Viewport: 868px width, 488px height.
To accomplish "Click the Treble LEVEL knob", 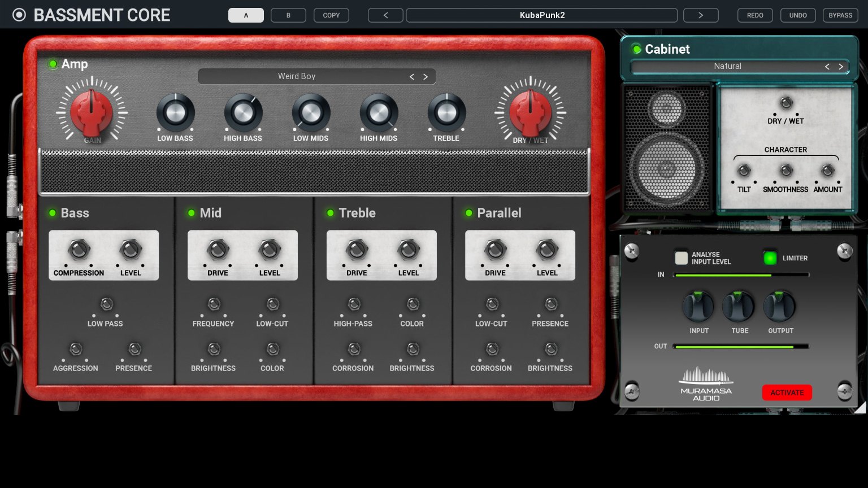I will [x=409, y=249].
